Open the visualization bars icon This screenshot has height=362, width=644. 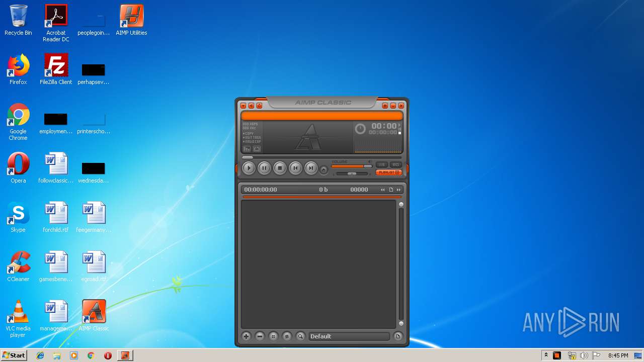coord(247,149)
